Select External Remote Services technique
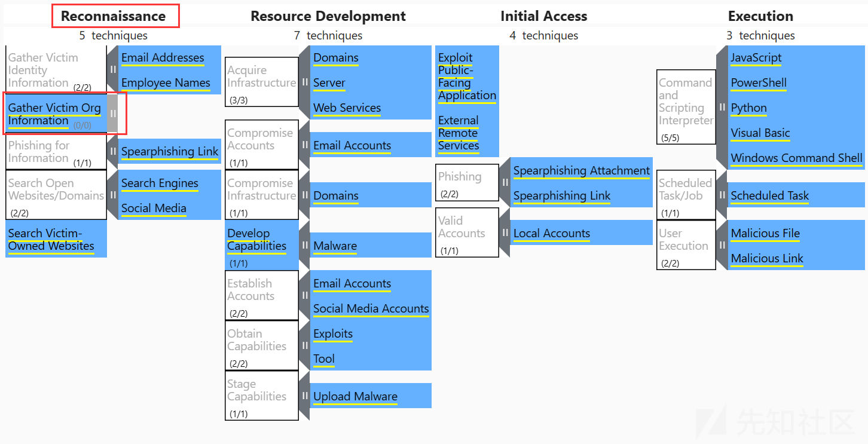 point(467,133)
